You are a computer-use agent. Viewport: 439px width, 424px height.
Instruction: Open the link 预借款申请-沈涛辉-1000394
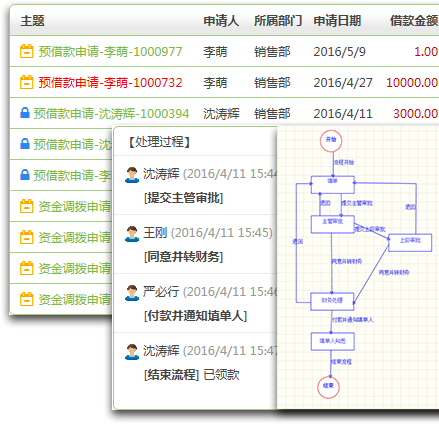coord(111,114)
